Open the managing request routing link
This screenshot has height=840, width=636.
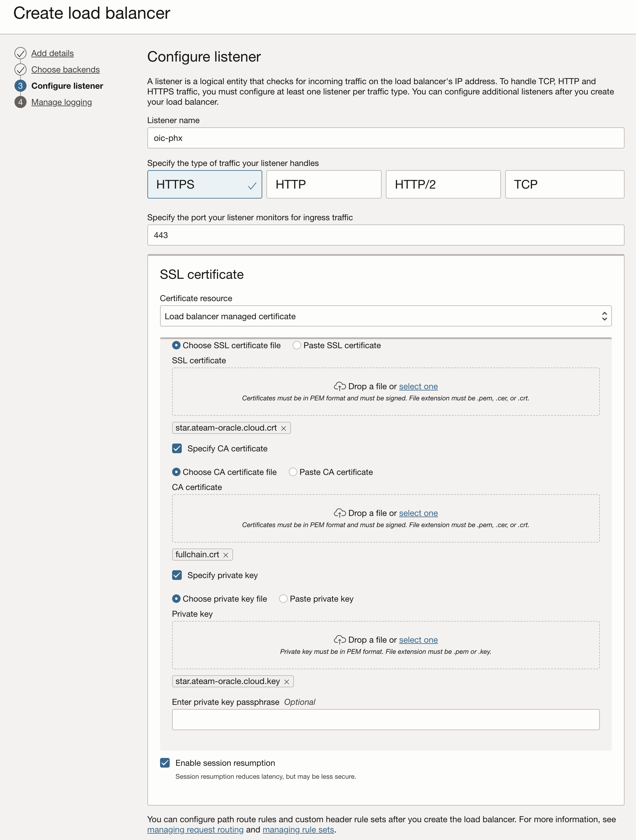(195, 830)
